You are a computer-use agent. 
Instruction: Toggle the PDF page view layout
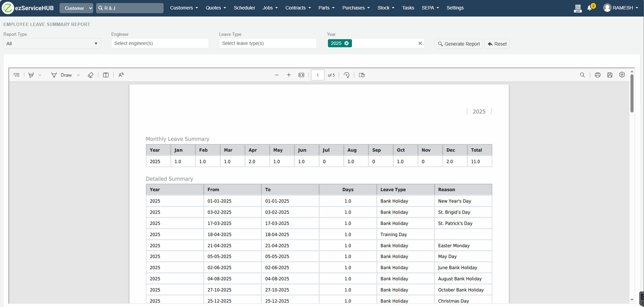[x=362, y=75]
